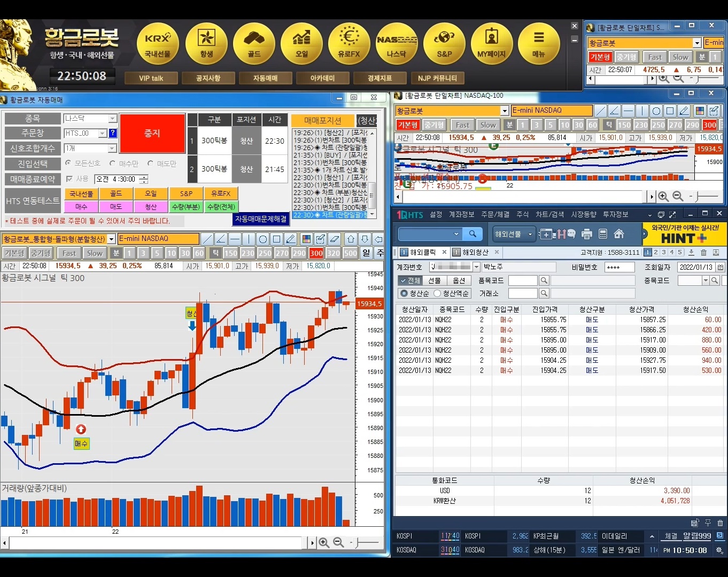Expand the 황금로봇_통합형 strategy dropdown
This screenshot has width=728, height=577.
click(111, 239)
